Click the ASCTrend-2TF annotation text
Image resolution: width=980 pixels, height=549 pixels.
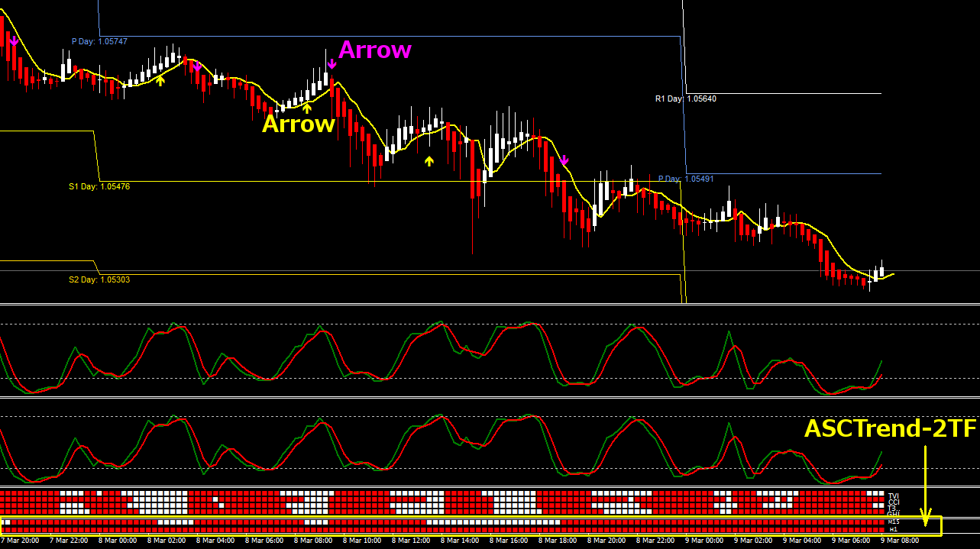(890, 428)
